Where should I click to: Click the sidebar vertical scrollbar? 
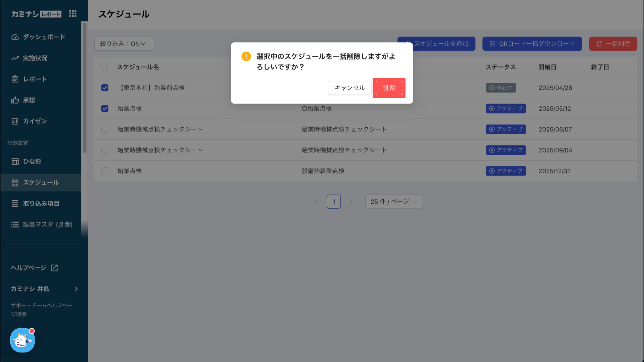click(x=84, y=88)
